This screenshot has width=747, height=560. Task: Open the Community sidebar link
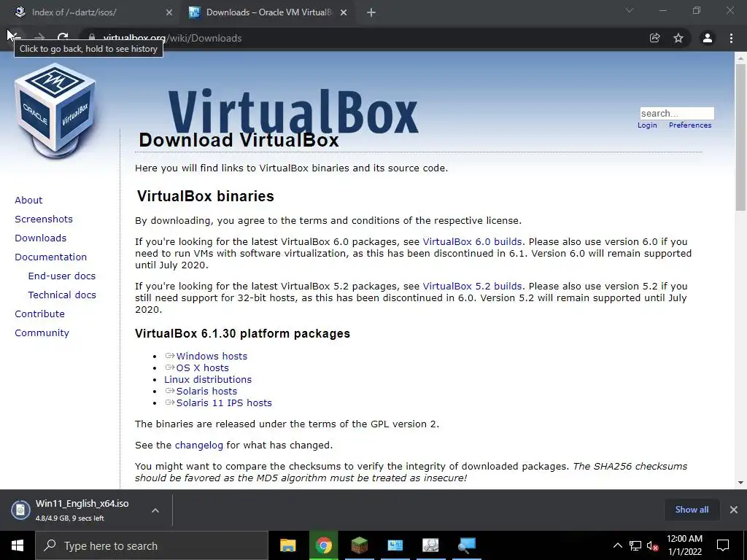click(x=42, y=333)
